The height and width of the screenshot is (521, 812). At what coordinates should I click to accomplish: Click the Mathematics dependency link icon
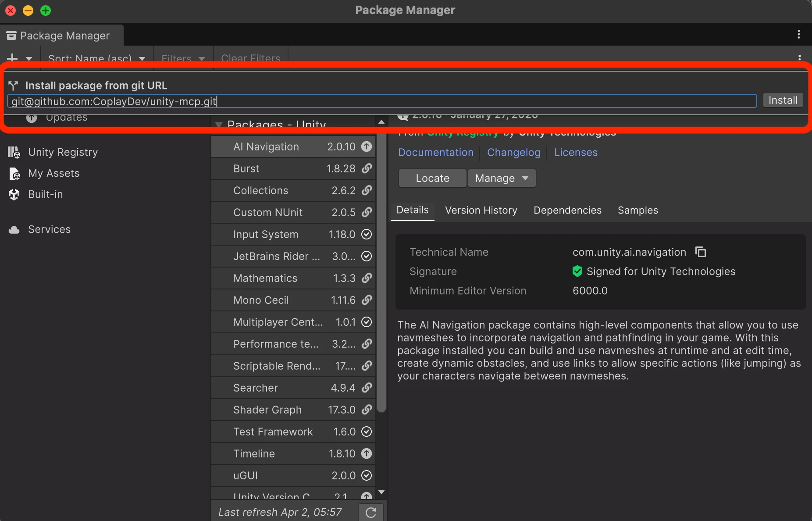367,278
